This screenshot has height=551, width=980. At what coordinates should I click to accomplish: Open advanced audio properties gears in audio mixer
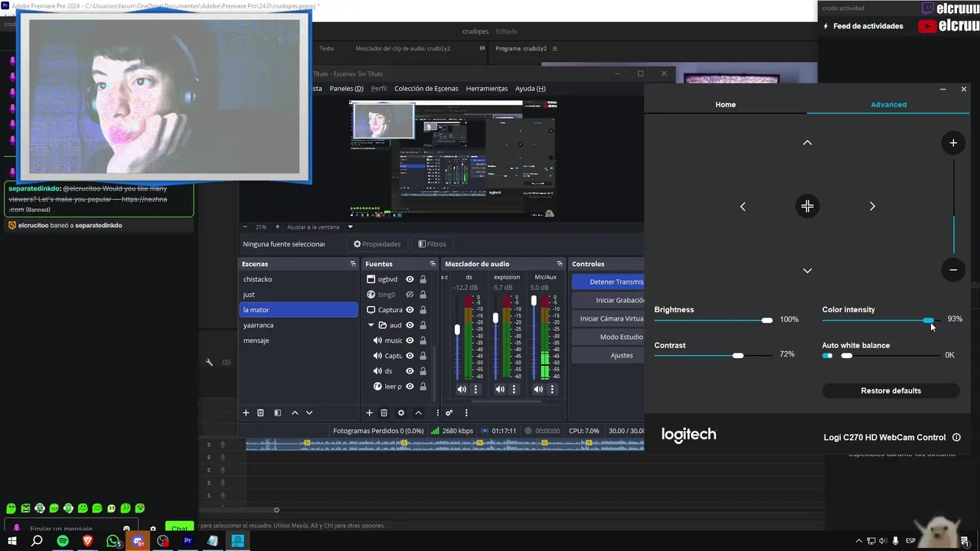(449, 412)
